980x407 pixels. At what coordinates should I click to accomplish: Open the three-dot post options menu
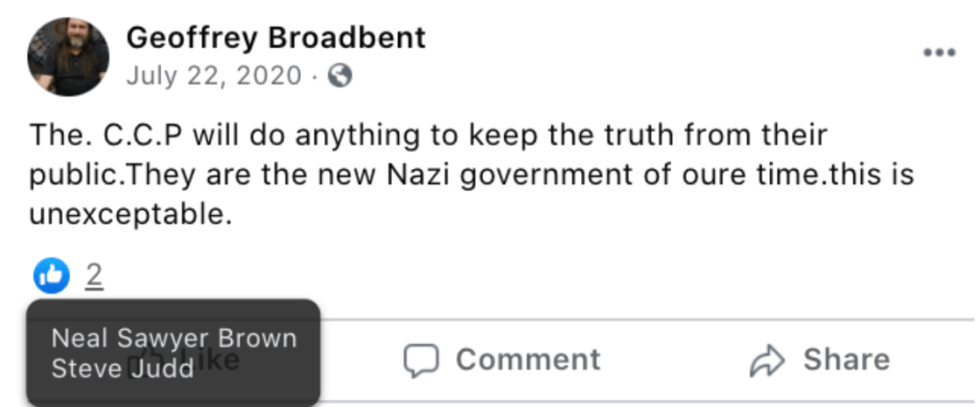pyautogui.click(x=939, y=53)
